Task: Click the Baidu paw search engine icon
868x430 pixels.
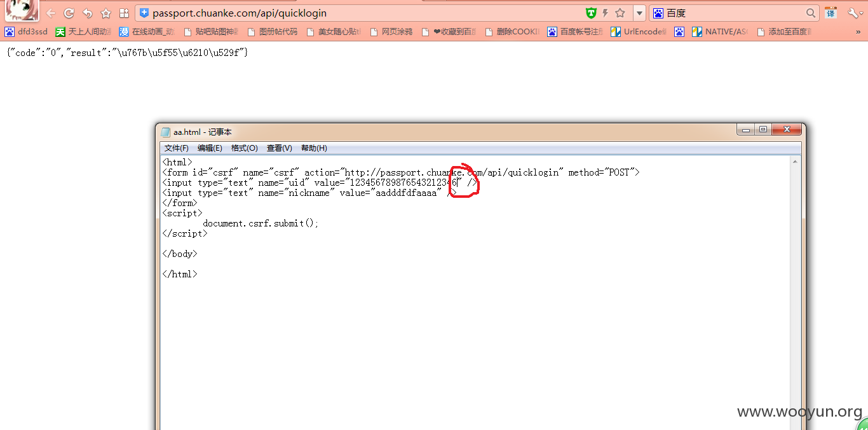Action: [x=658, y=13]
